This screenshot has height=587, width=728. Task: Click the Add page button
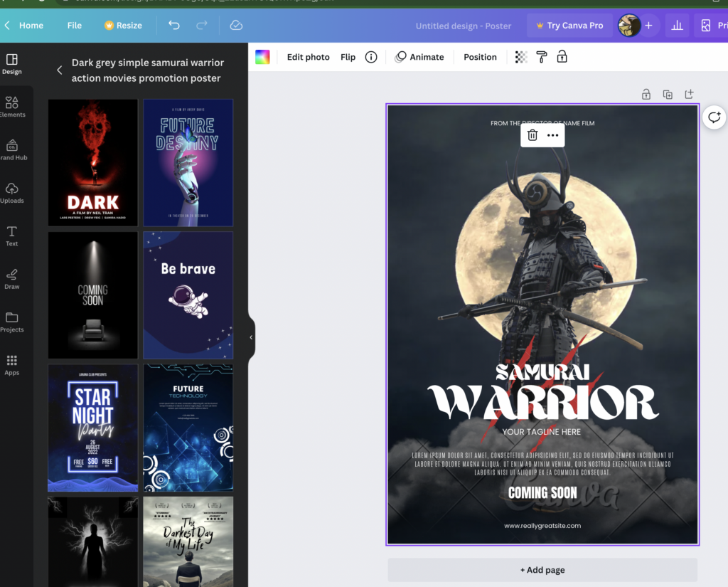[542, 570]
